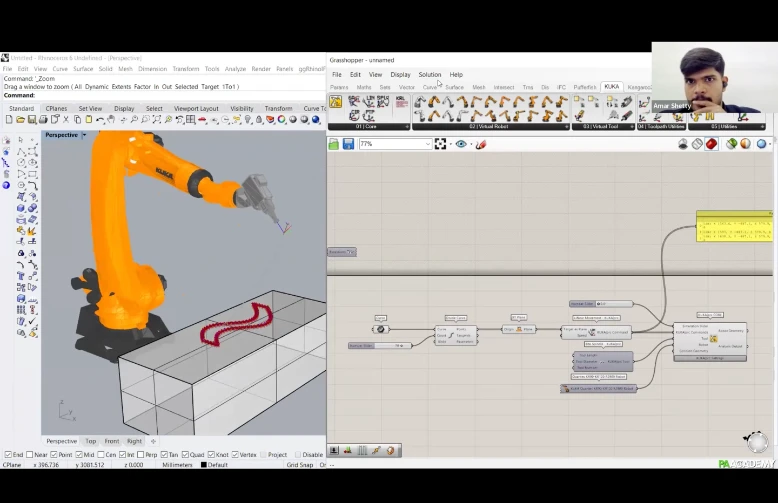Switch to the Top viewport tab
Viewport: 778px width, 503px height.
[91, 441]
